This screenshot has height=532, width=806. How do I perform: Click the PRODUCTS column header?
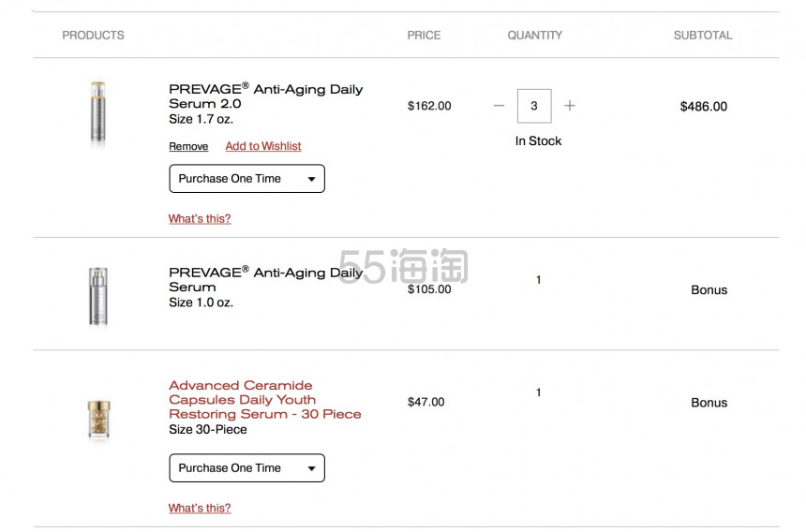coord(93,36)
